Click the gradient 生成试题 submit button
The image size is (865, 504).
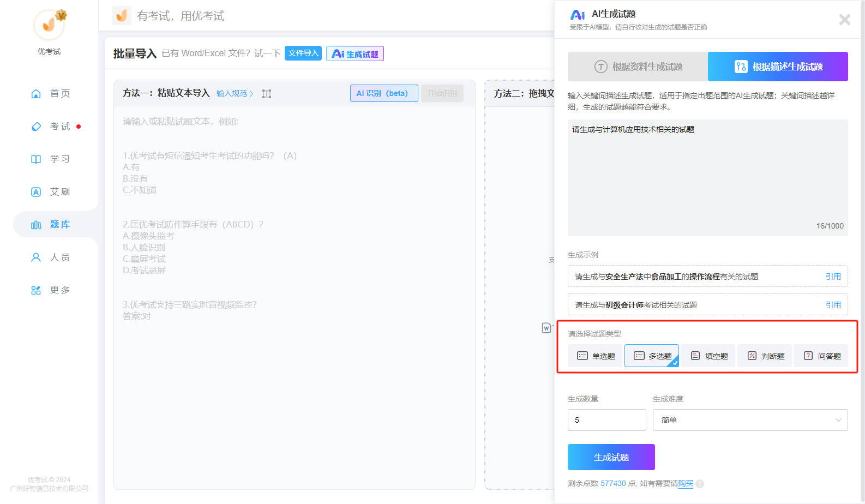[611, 457]
